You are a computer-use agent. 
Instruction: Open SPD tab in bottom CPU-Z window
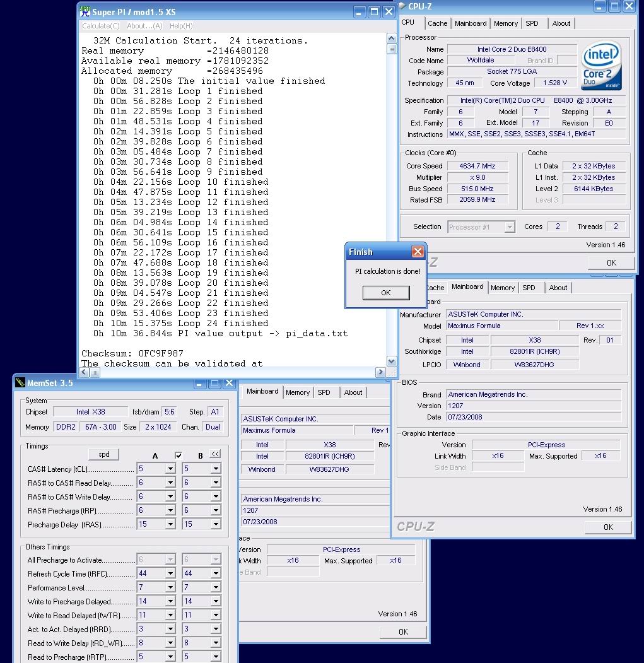(x=324, y=393)
